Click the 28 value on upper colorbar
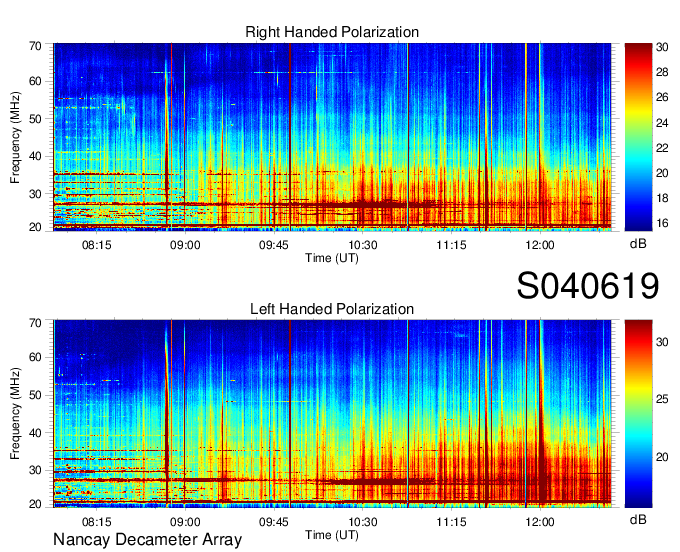 coord(662,72)
